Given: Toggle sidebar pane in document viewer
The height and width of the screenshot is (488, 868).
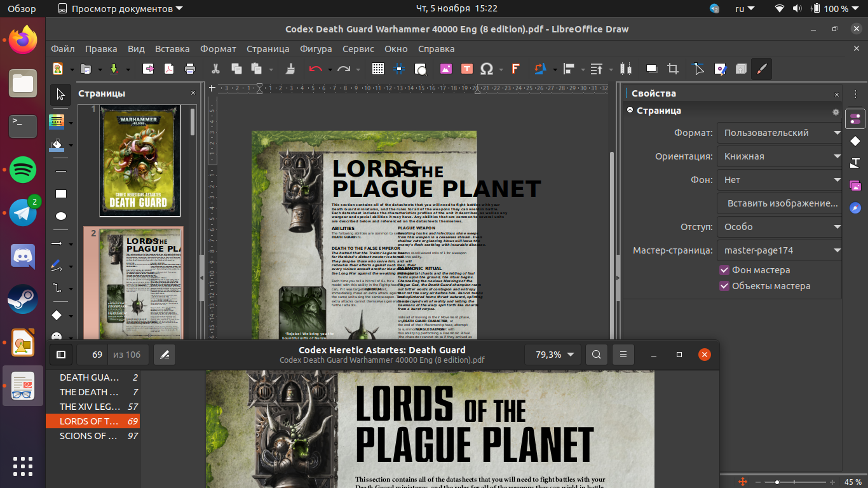Looking at the screenshot, I should (61, 355).
